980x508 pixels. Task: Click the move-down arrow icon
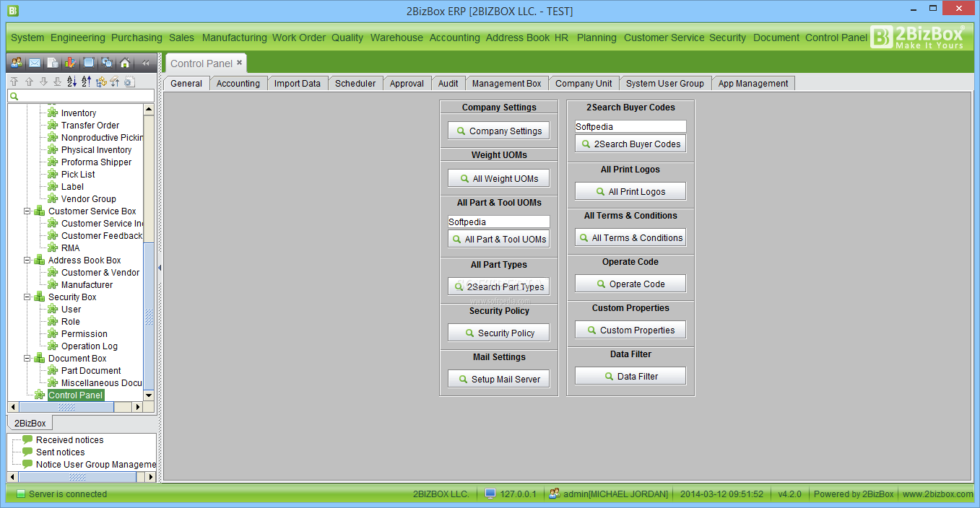coord(43,82)
